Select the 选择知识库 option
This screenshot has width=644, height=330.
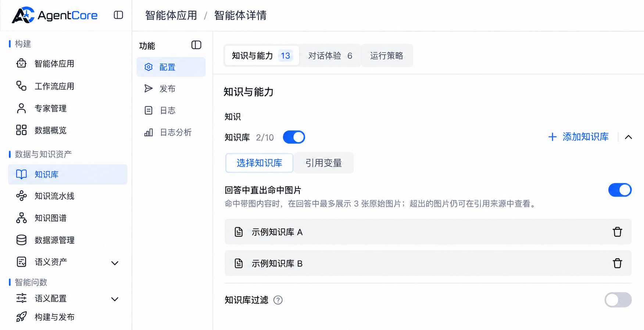[x=260, y=163]
